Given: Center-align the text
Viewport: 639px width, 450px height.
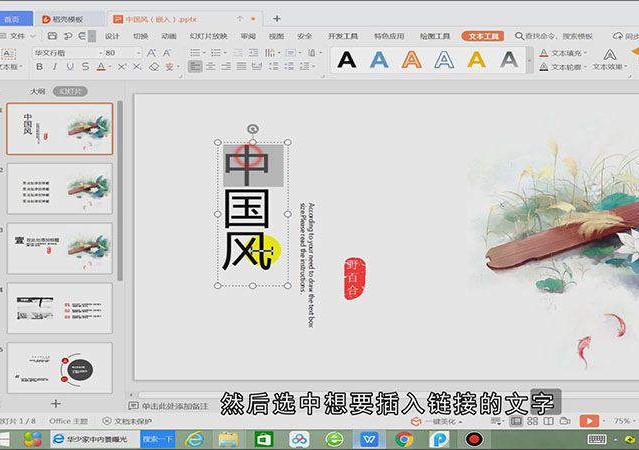Looking at the screenshot, I should (211, 66).
